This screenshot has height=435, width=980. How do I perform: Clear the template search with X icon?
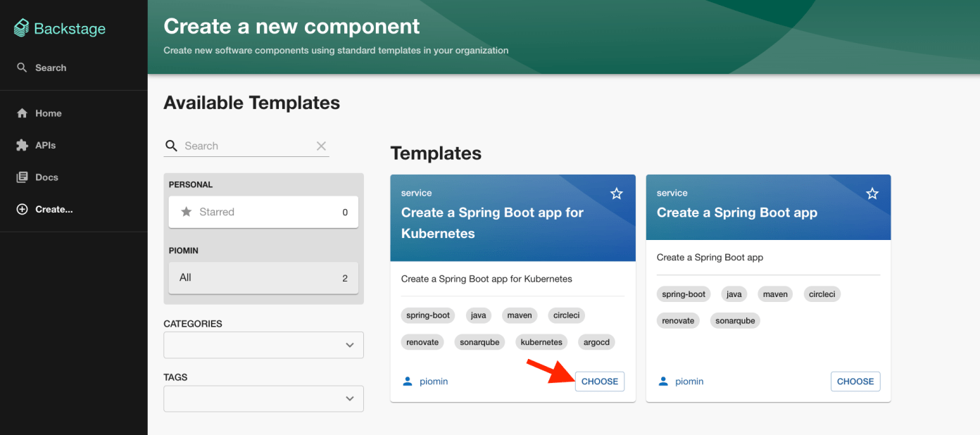[x=321, y=146]
